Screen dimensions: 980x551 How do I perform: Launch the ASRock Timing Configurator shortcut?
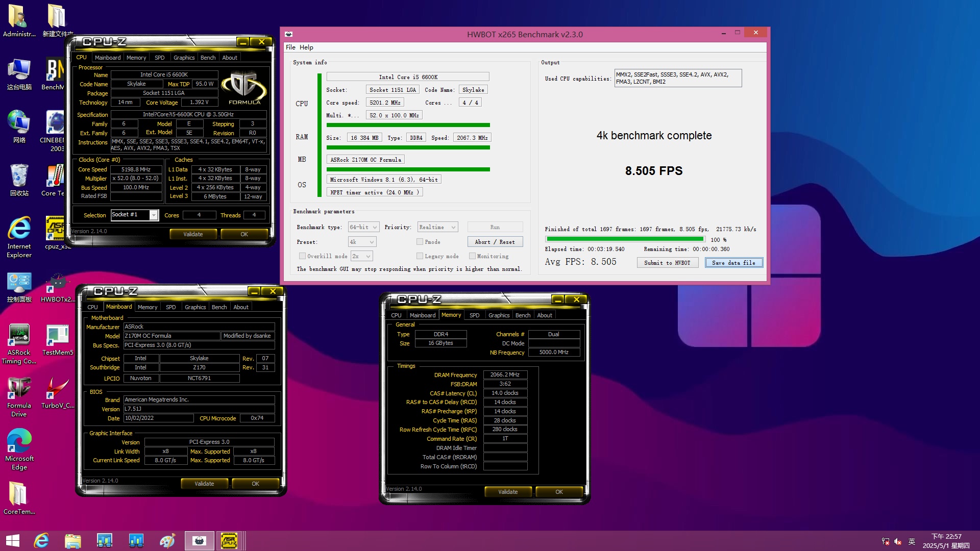point(19,343)
